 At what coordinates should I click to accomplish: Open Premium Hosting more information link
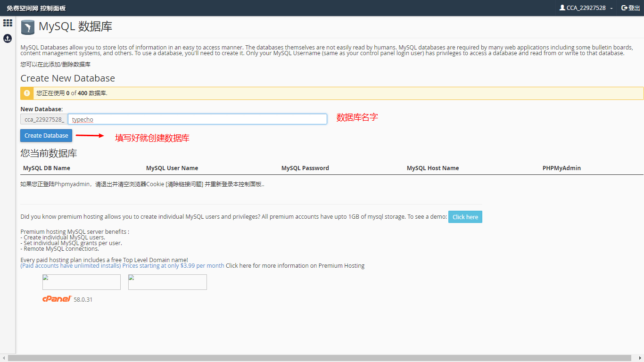(295, 265)
